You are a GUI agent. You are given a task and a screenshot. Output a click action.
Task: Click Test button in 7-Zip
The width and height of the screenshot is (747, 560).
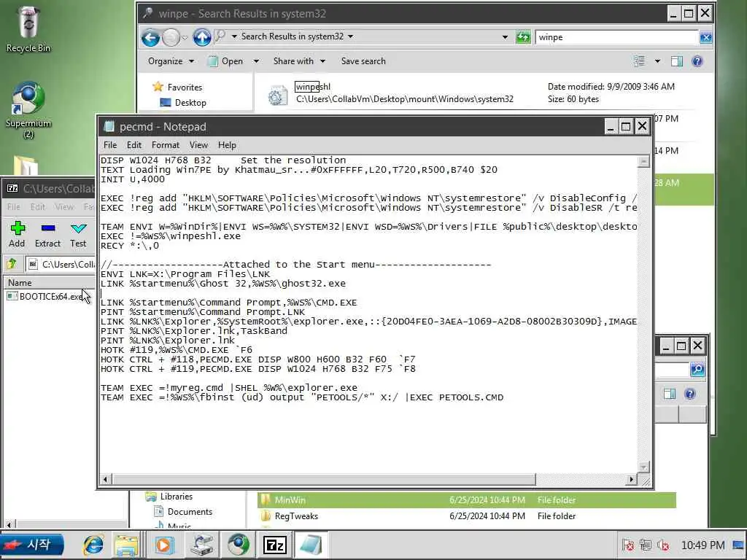click(x=78, y=234)
